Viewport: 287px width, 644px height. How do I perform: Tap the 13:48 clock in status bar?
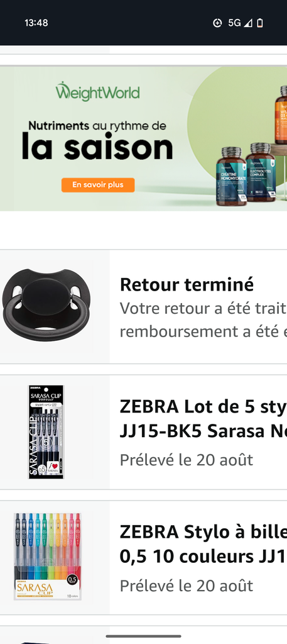pyautogui.click(x=36, y=23)
